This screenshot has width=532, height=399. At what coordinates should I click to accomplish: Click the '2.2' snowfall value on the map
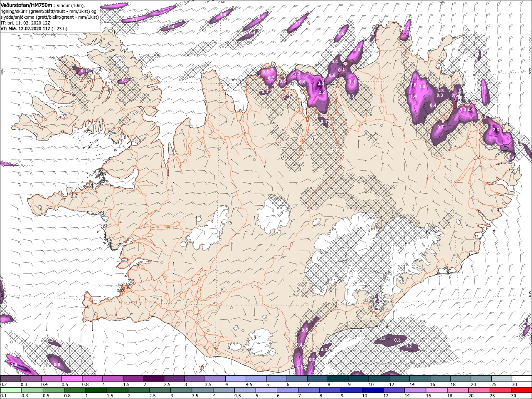[321, 93]
